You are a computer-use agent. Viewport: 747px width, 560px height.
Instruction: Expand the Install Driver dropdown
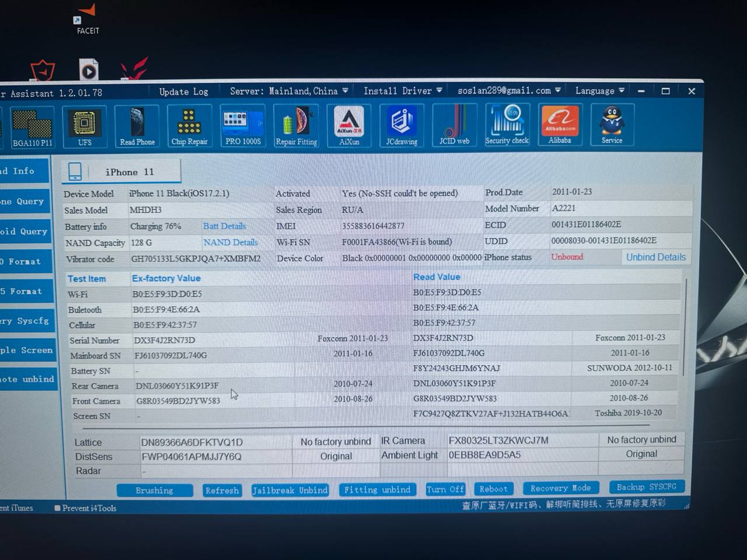[403, 90]
